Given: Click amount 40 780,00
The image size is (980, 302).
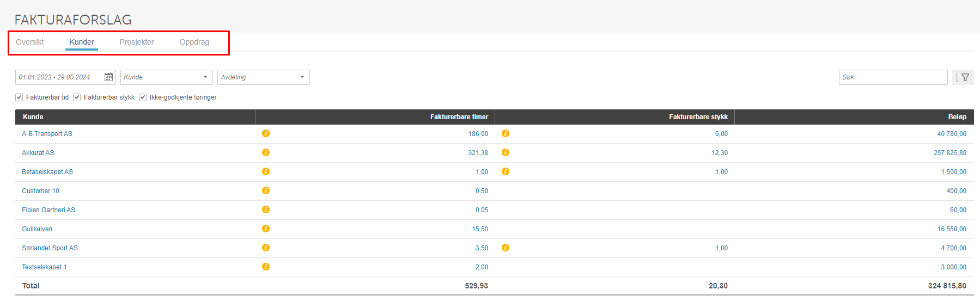Looking at the screenshot, I should click(952, 134).
